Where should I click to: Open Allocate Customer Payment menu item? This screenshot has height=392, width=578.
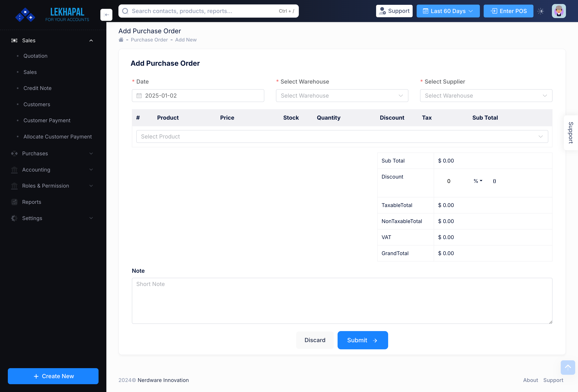[58, 136]
